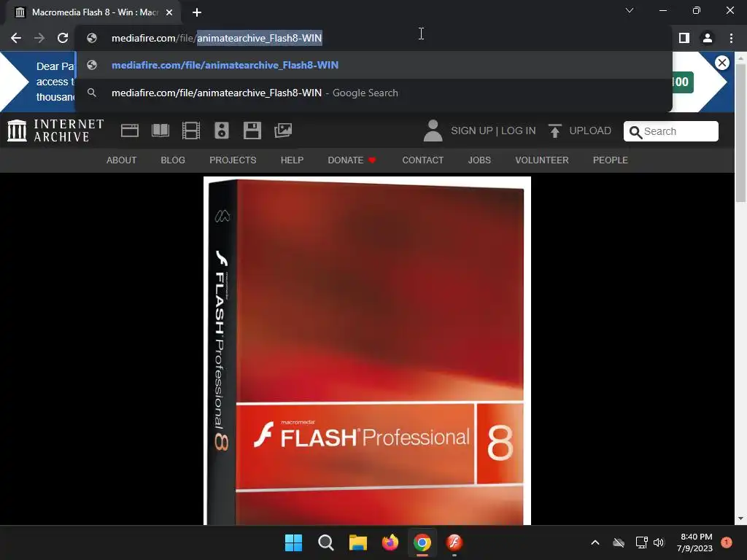Open the clock showing 8:40 PM
This screenshot has width=747, height=560.
click(694, 542)
